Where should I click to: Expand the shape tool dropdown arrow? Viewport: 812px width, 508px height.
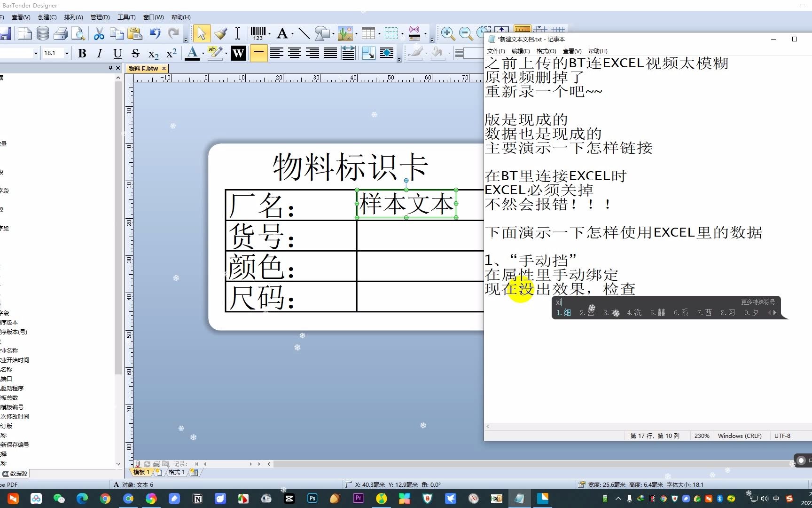pos(333,33)
